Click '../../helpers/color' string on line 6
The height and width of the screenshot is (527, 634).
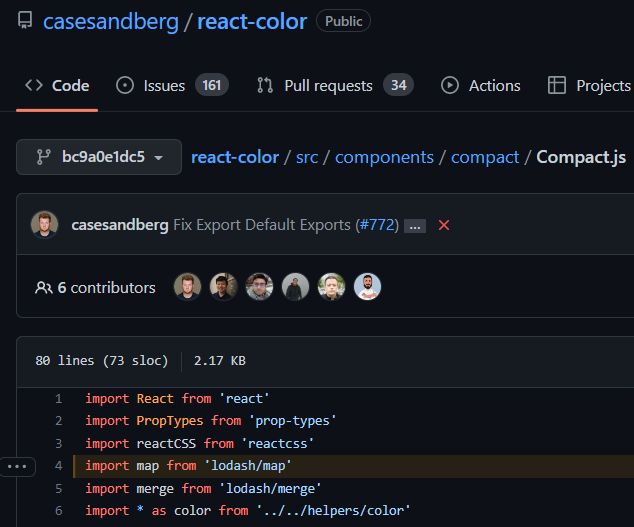[x=333, y=511]
